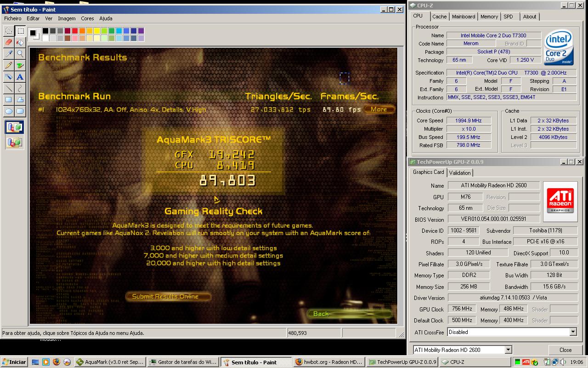Select the Polygon shape tool
Image resolution: width=588 pixels, height=368 pixels.
tap(20, 100)
